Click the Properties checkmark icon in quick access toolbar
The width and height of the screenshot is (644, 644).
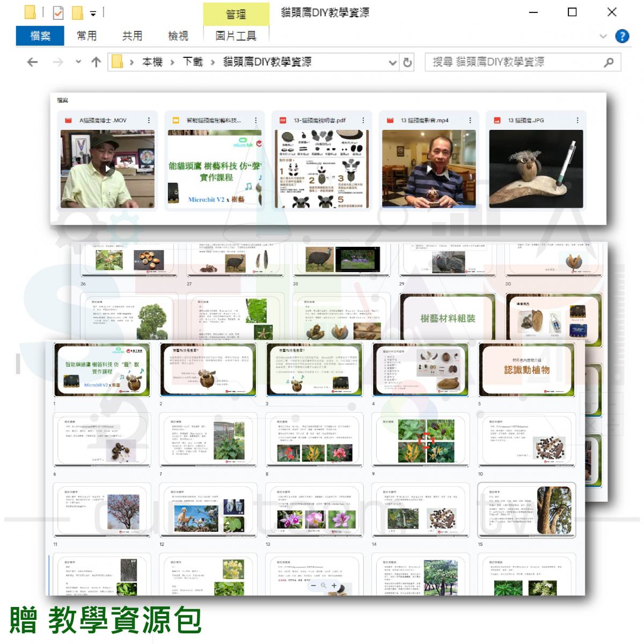pyautogui.click(x=58, y=12)
